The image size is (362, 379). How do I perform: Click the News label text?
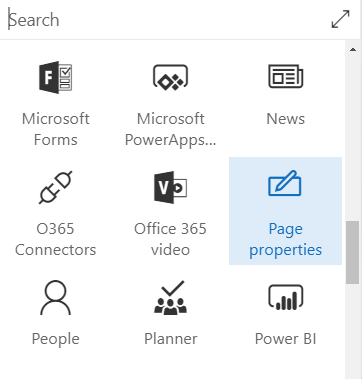pyautogui.click(x=286, y=119)
